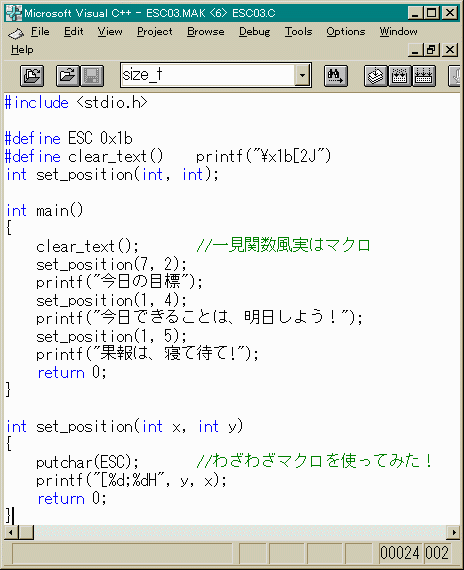The height and width of the screenshot is (570, 464).
Task: Click the Project Files toolbar icon
Action: [x=32, y=76]
